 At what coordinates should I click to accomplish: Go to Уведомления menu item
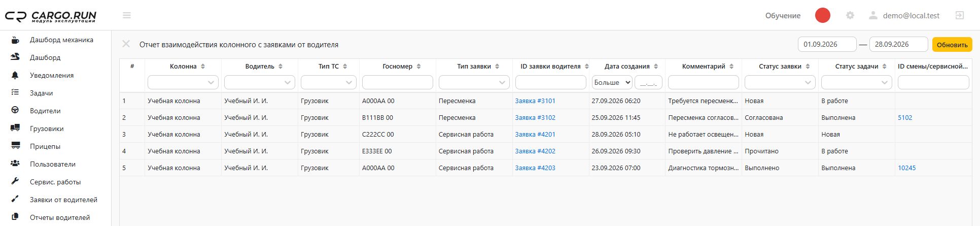[x=52, y=75]
